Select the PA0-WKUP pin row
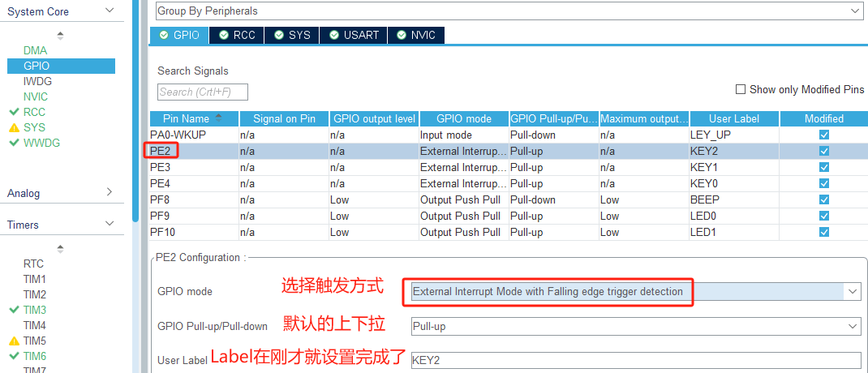This screenshot has height=373, width=868. (x=509, y=135)
